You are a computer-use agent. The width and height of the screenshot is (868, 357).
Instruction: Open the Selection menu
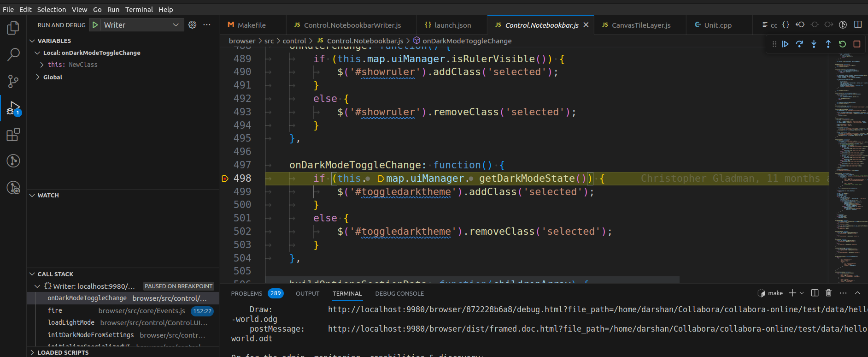(52, 10)
